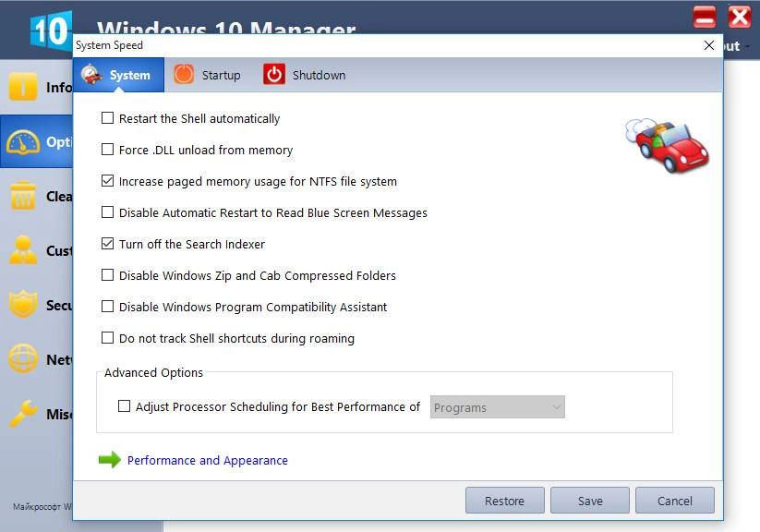
Task: Check Force .DLL unload from memory
Action: point(108,150)
